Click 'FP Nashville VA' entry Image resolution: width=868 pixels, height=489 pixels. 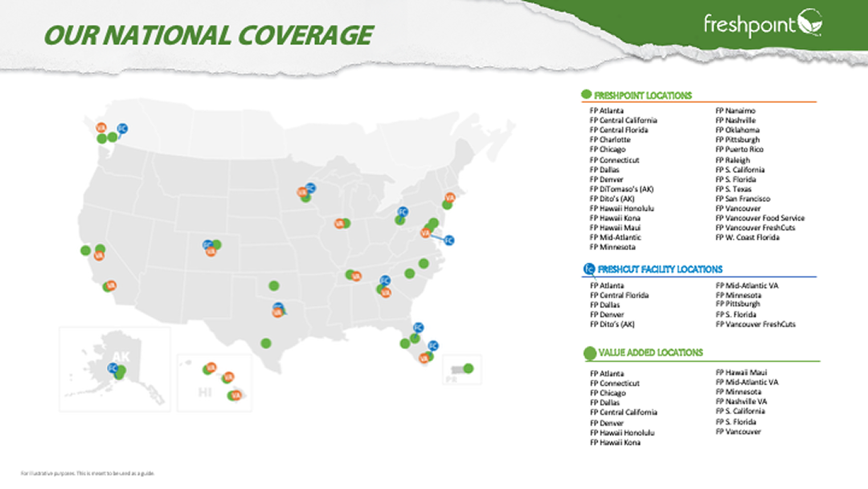(x=741, y=401)
